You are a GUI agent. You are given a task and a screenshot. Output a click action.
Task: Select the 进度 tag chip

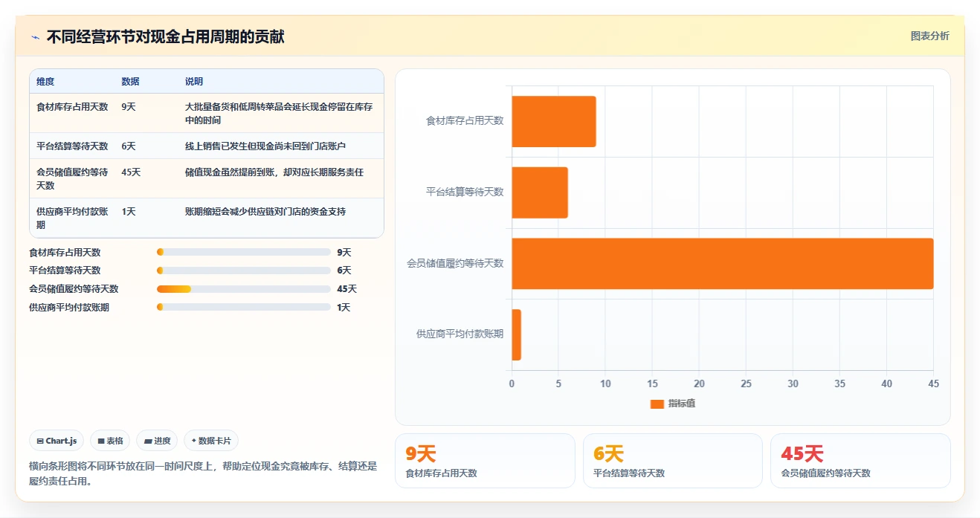157,441
